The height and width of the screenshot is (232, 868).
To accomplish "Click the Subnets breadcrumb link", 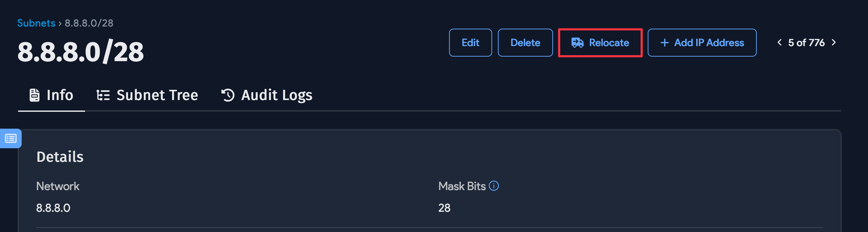I will tap(36, 23).
